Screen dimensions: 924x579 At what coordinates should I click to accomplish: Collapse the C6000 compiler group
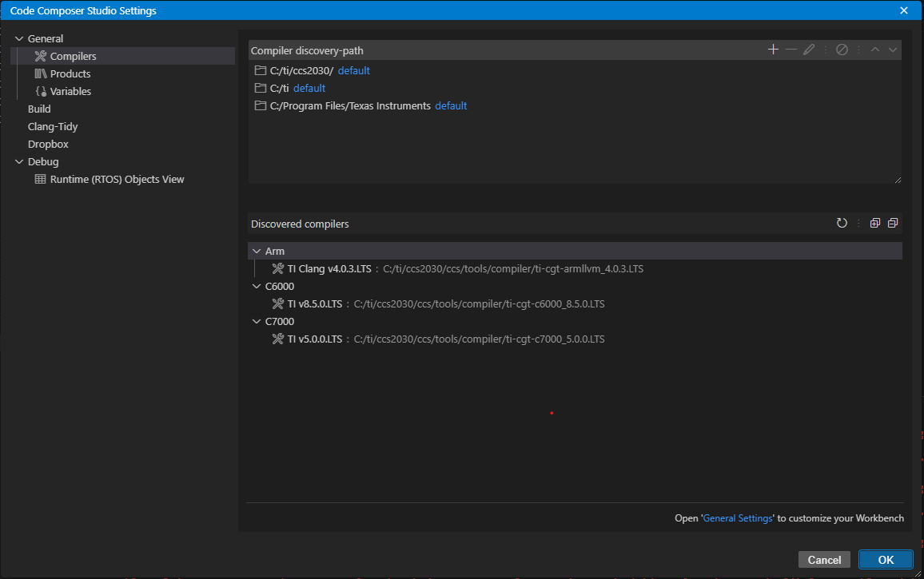click(257, 286)
